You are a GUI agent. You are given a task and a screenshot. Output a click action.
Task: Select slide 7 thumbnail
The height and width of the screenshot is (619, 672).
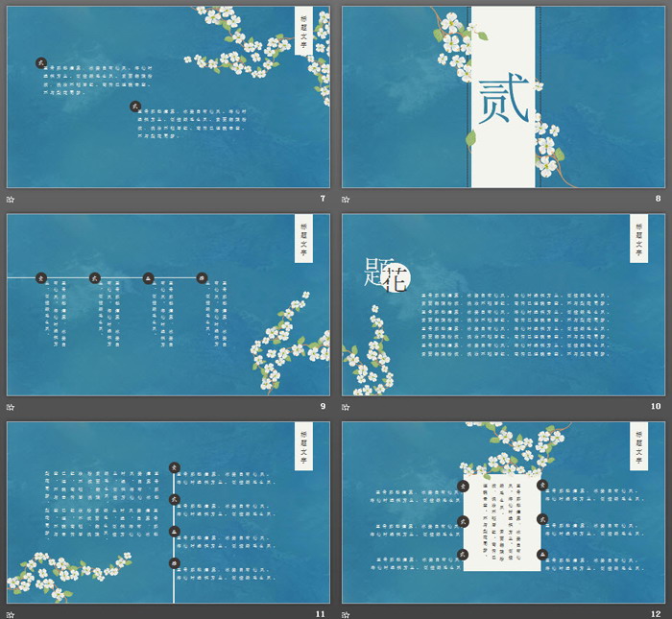pyautogui.click(x=168, y=97)
